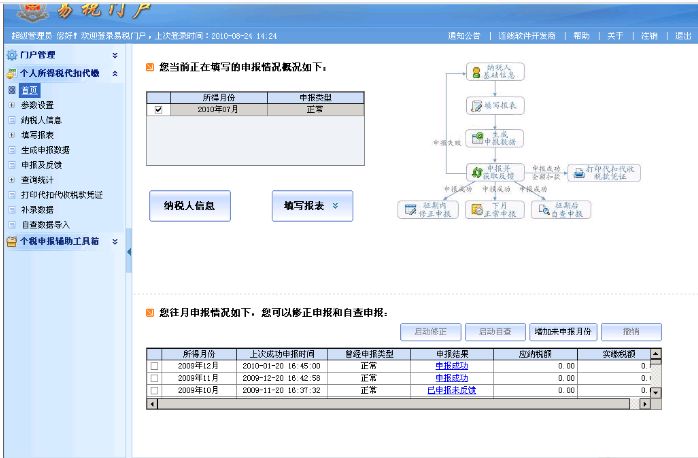The height and width of the screenshot is (458, 698).
Task: Click the history table vertical scrollbar up arrow
Action: [656, 354]
